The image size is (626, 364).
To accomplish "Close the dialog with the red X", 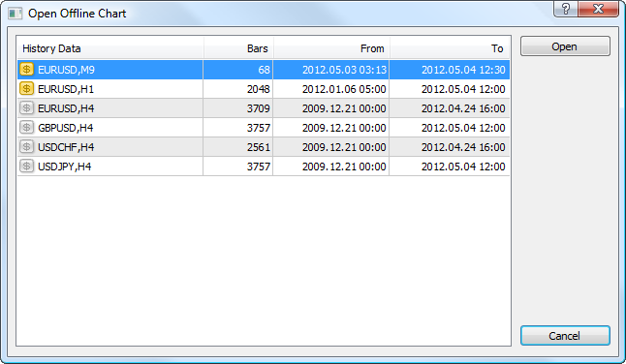I will click(598, 9).
